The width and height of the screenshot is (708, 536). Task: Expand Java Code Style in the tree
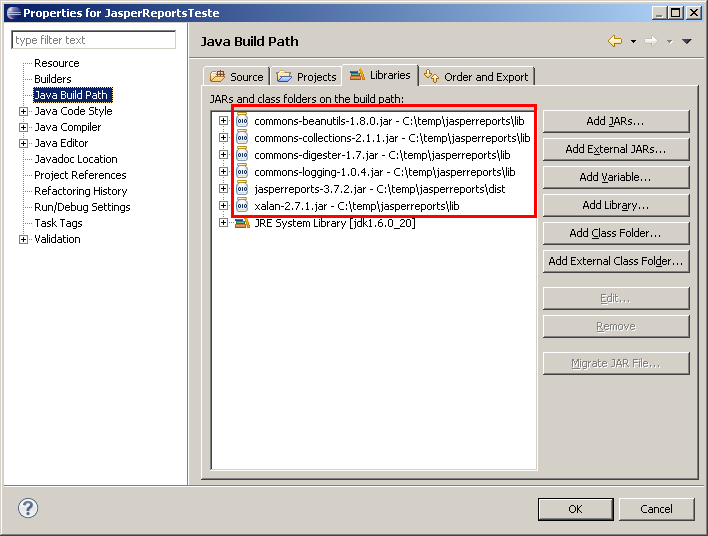click(23, 111)
